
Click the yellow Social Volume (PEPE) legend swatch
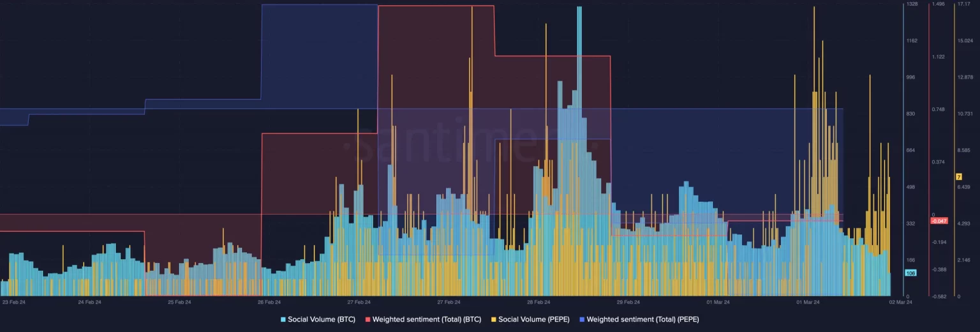pyautogui.click(x=494, y=319)
